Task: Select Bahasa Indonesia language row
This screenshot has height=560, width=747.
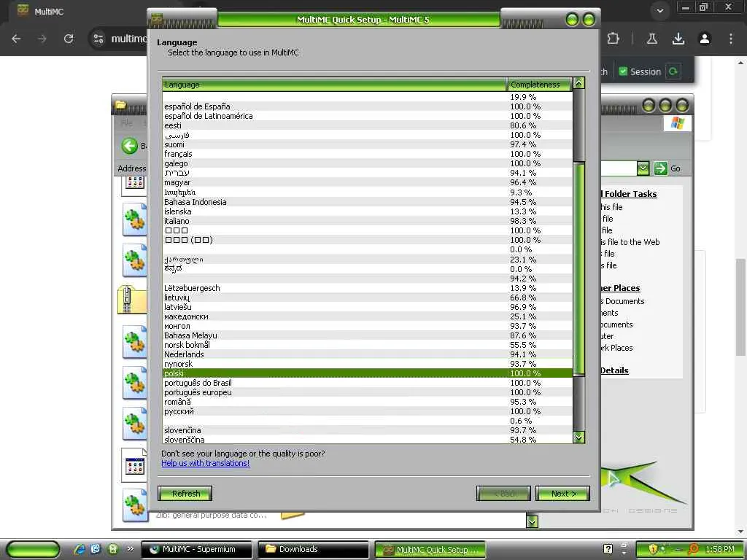Action: click(368, 202)
